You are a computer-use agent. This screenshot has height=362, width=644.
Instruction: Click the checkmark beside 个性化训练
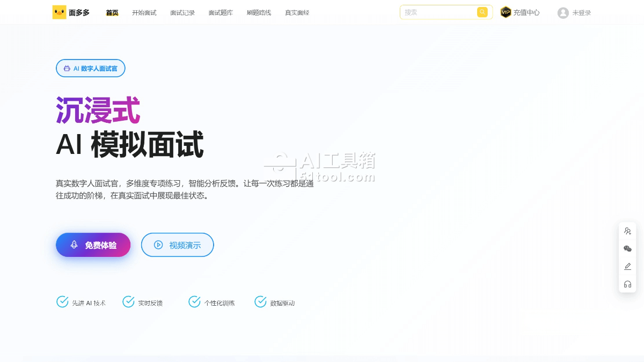click(x=194, y=302)
